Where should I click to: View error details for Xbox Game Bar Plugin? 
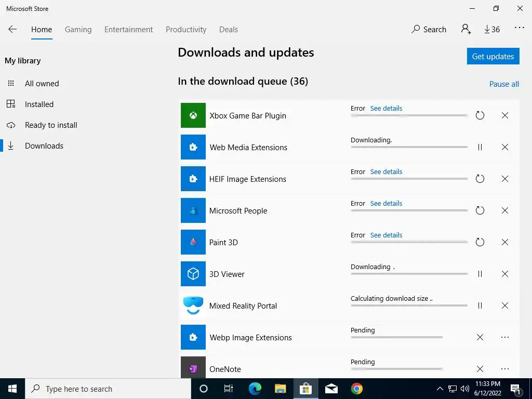(386, 108)
